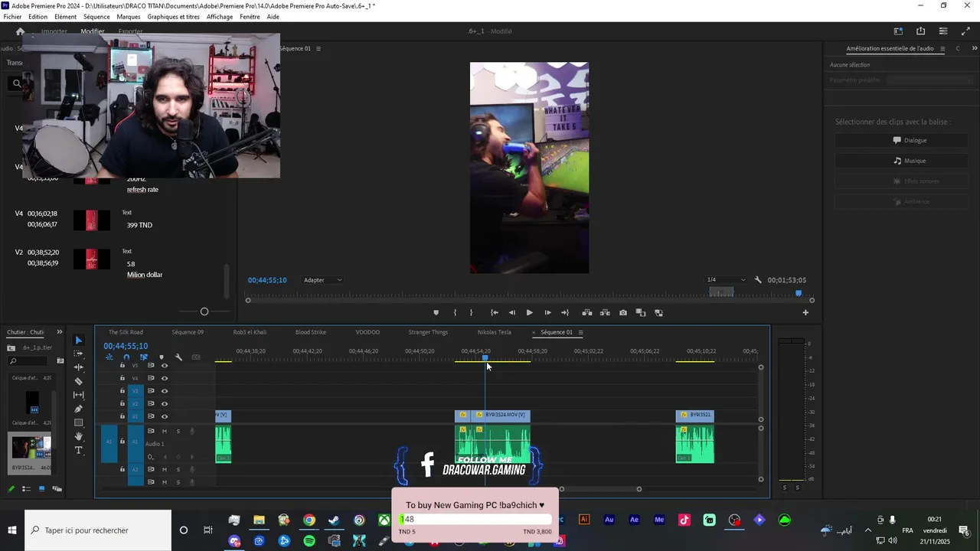Export frame with camera icon
The image size is (980, 551).
coord(623,312)
